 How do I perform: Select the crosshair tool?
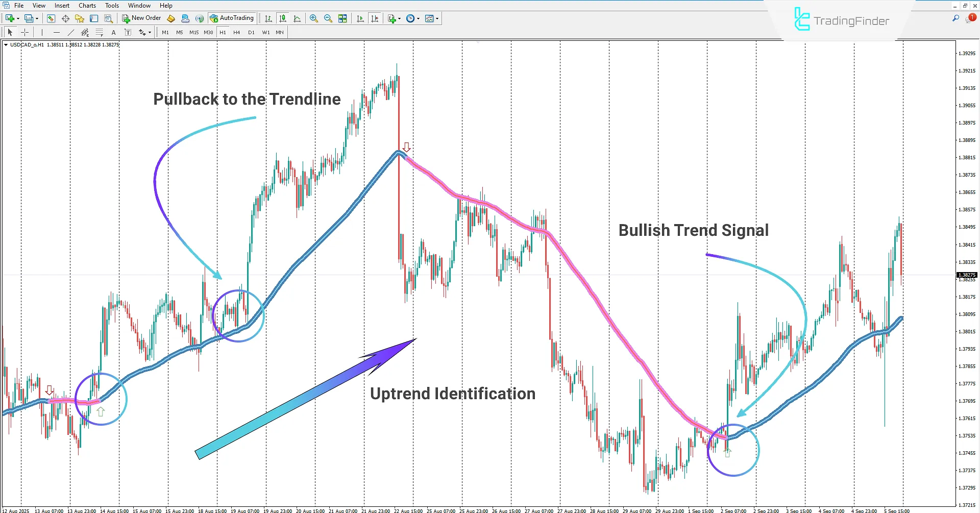coord(24,32)
